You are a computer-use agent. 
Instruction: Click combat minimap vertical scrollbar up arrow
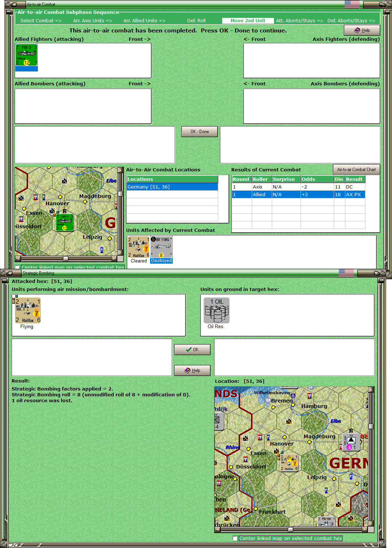(x=120, y=170)
